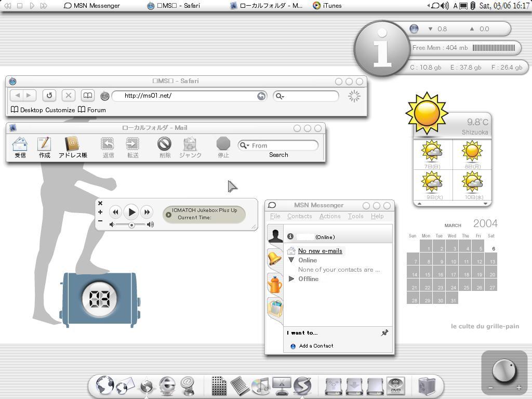The image size is (532, 399).
Task: Click the 返信 reply icon in Mail
Action: (108, 148)
